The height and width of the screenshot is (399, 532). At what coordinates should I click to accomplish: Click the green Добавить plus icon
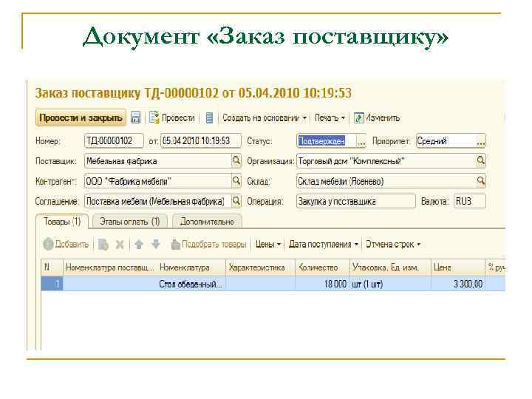[x=48, y=245]
